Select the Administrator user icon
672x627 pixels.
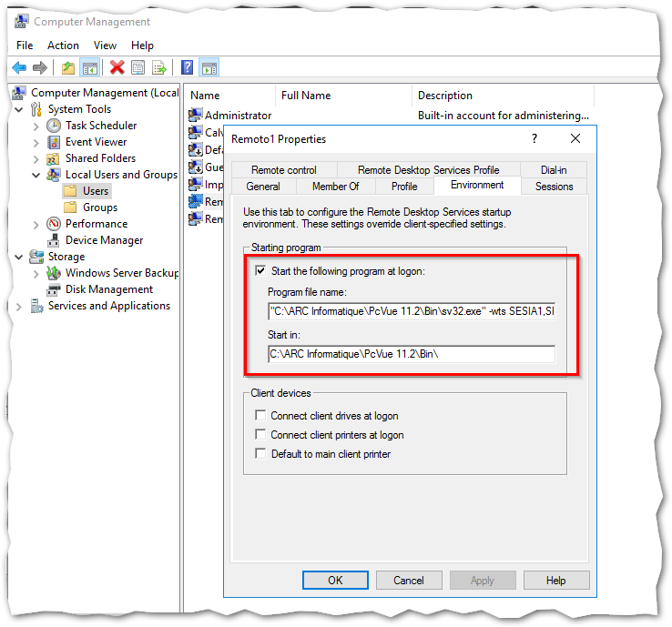196,115
